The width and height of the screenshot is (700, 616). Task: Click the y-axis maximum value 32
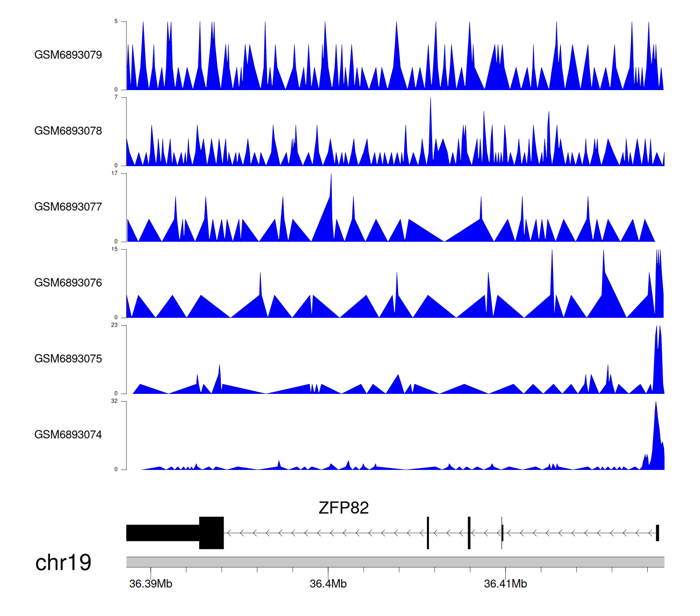pos(114,401)
